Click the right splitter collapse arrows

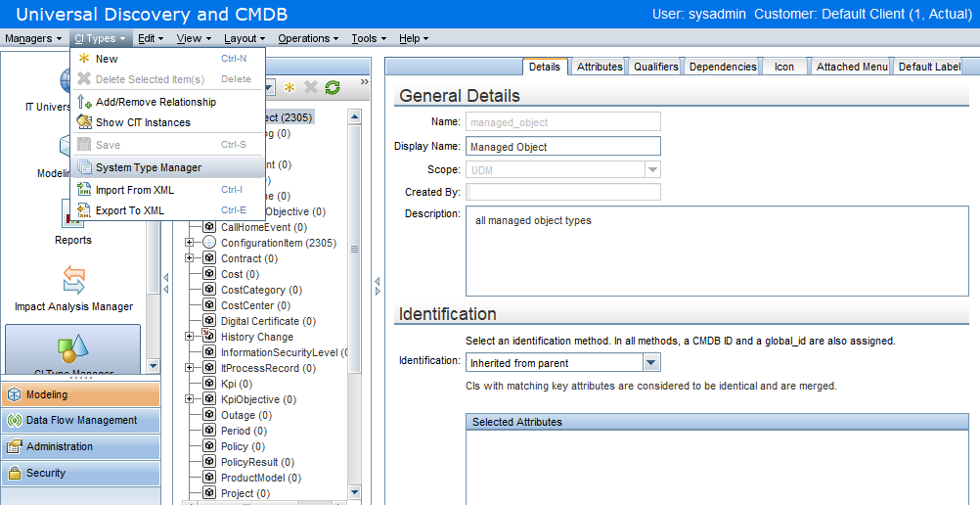point(377,287)
